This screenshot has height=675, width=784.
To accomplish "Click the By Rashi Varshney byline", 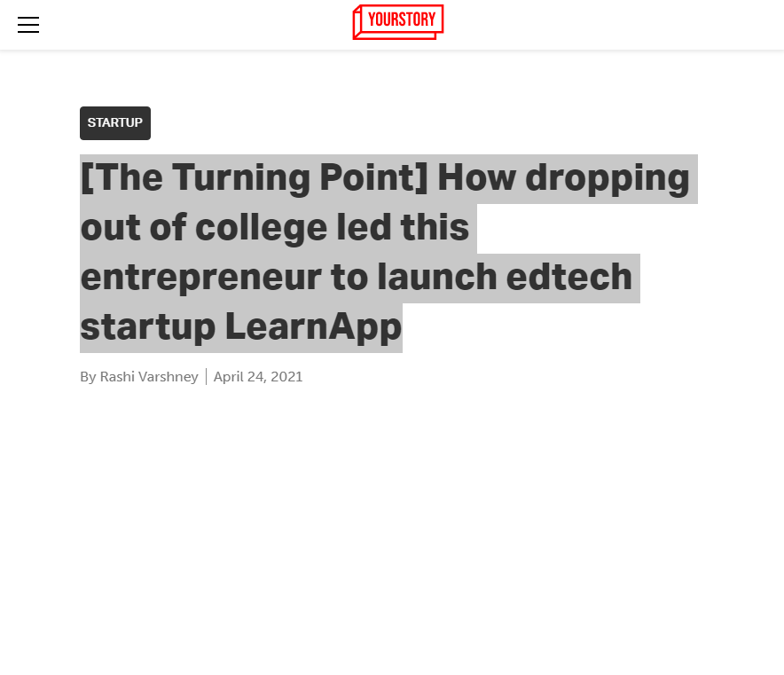I will pyautogui.click(x=139, y=376).
